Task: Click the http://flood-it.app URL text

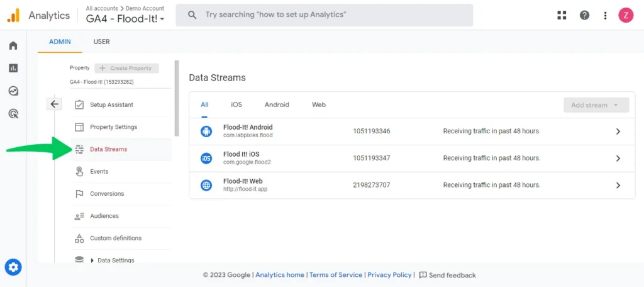Action: pyautogui.click(x=245, y=189)
